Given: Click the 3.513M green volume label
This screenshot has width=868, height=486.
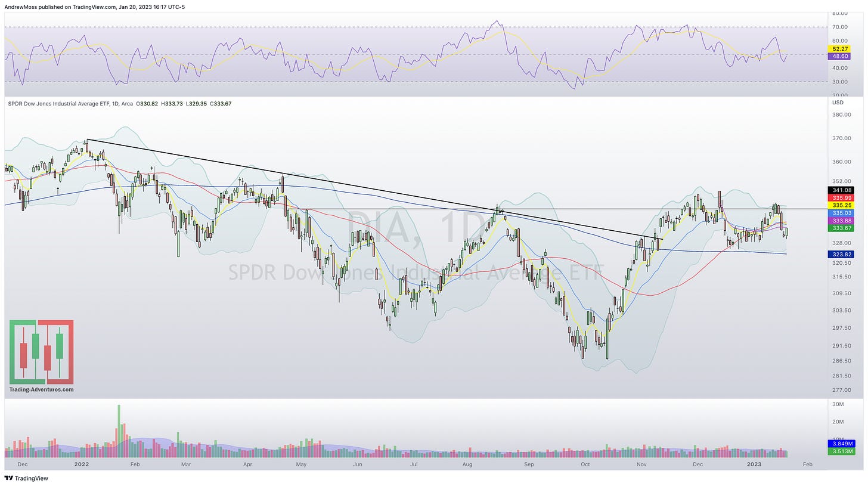Looking at the screenshot, I should click(x=842, y=452).
